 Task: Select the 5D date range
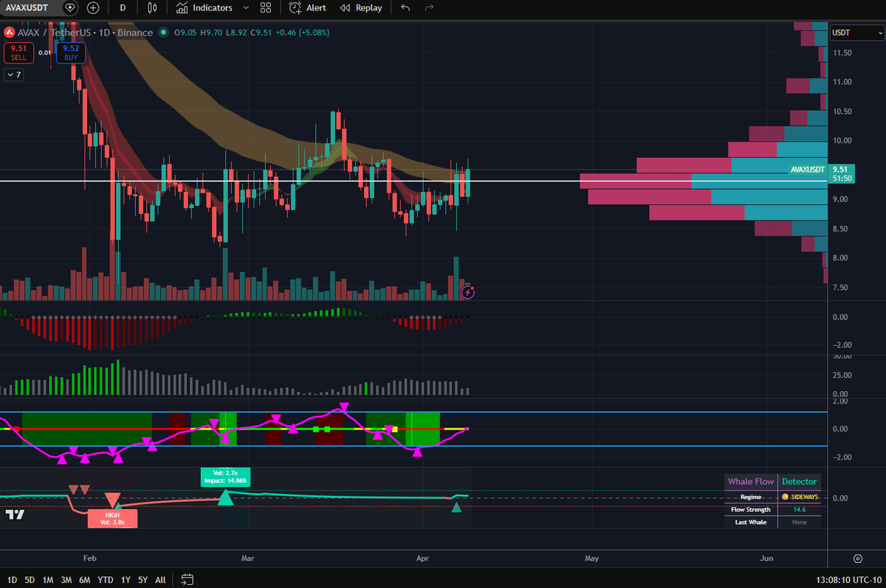tap(30, 580)
